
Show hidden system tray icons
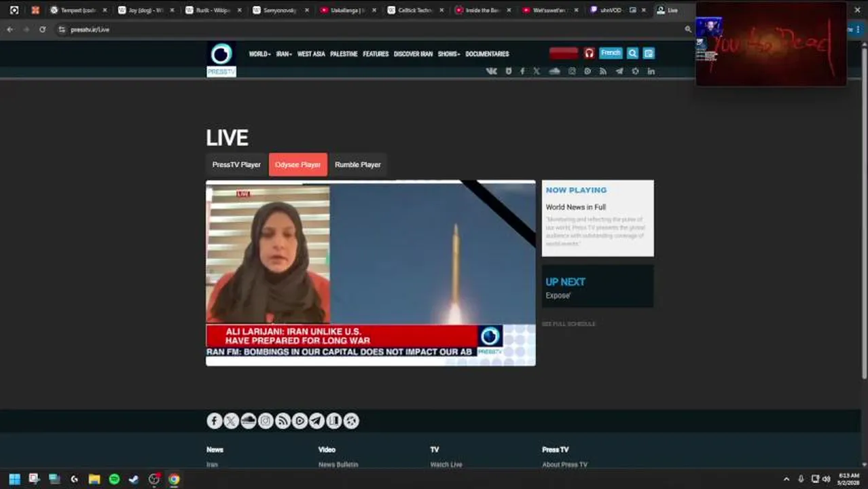(x=786, y=479)
